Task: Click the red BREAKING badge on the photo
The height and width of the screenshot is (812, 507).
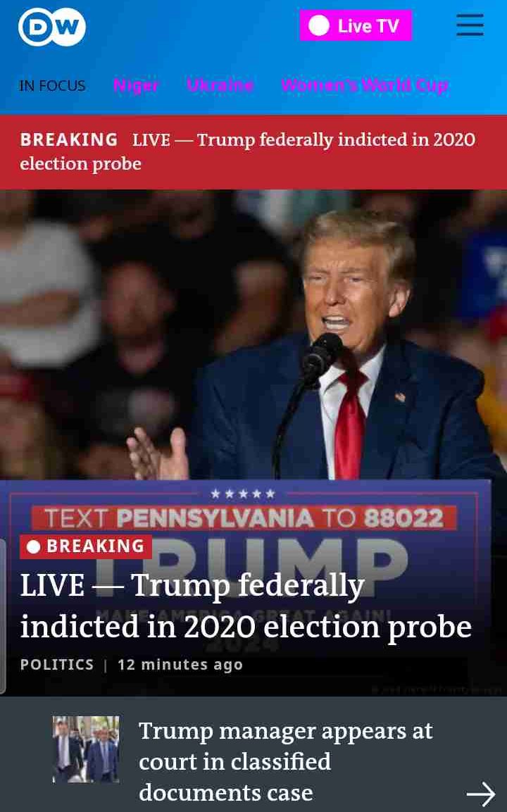Action: 86,546
